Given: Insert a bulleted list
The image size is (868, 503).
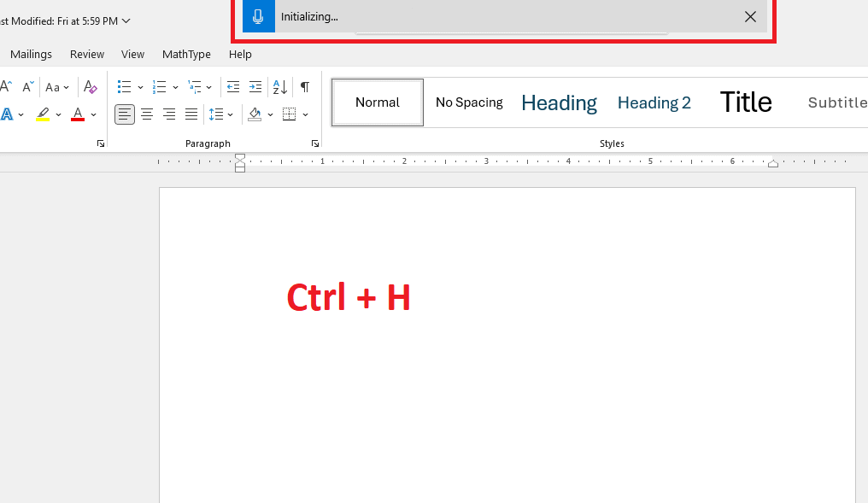Looking at the screenshot, I should coord(124,87).
